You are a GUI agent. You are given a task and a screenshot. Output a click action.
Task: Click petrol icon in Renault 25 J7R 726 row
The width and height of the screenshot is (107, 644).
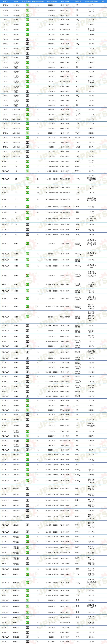click(x=28, y=193)
